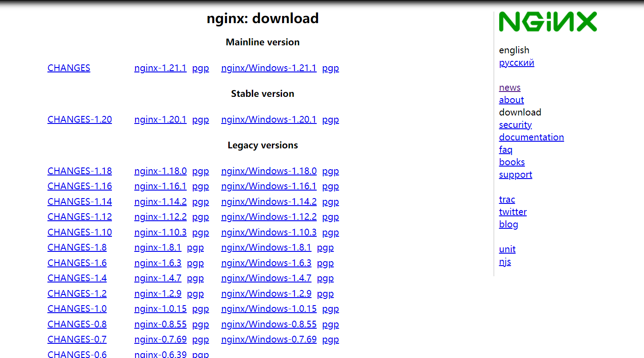Download nginx-1.14.2
644x358 pixels.
click(x=160, y=202)
